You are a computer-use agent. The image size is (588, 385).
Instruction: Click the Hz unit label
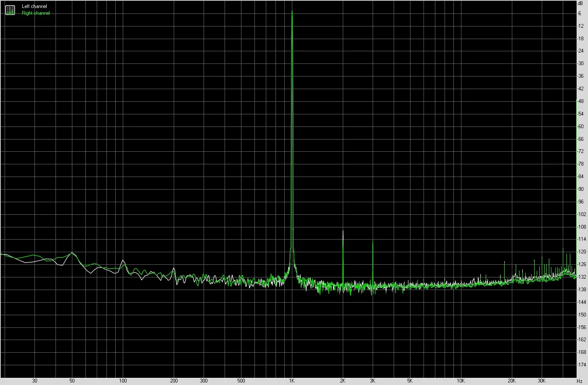[579, 381]
